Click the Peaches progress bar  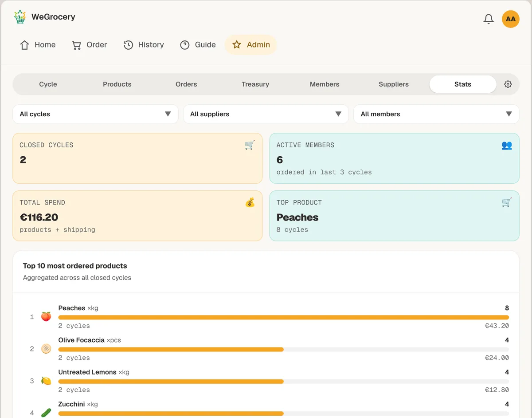[x=284, y=317]
